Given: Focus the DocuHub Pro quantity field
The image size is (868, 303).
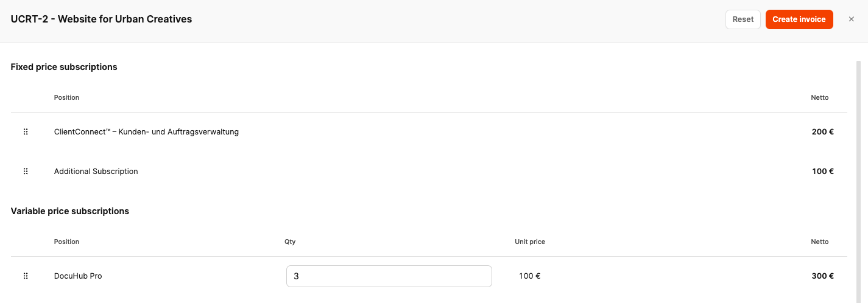Looking at the screenshot, I should pos(389,276).
